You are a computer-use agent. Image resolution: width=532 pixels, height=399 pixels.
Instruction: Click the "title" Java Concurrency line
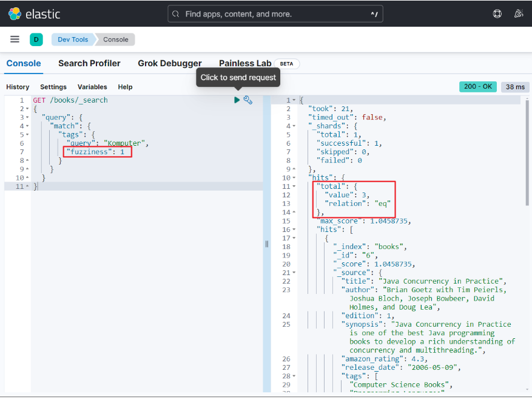click(424, 281)
